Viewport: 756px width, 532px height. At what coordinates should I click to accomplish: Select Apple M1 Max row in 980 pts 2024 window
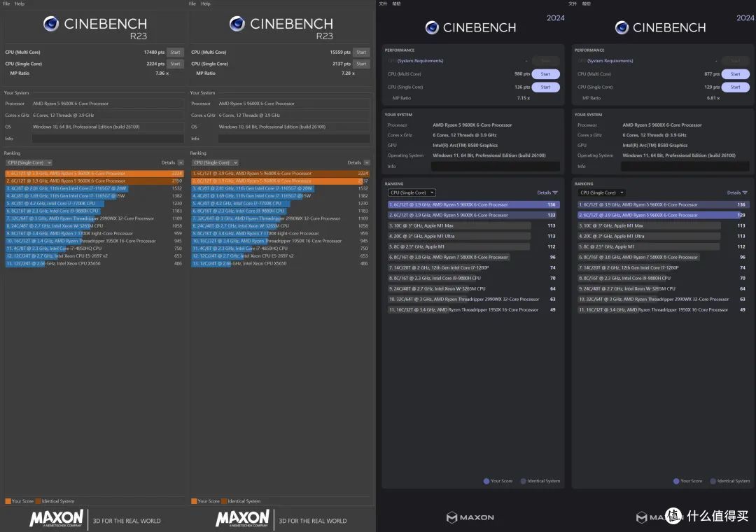pyautogui.click(x=473, y=225)
